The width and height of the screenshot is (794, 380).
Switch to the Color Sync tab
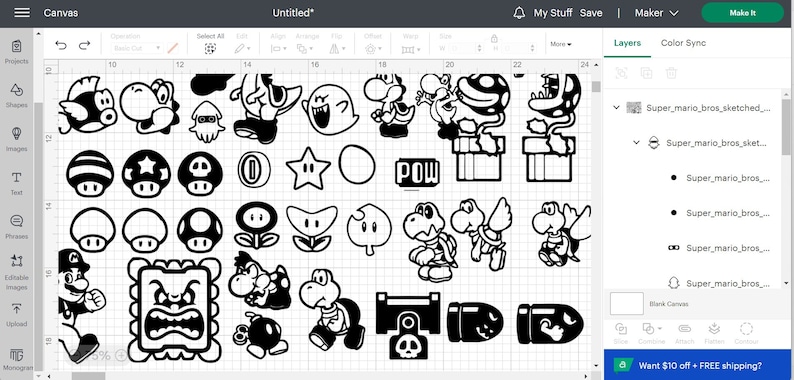683,43
